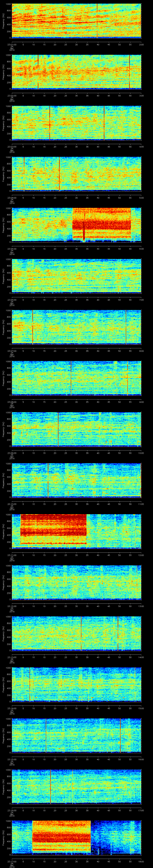The height and width of the screenshot is (868, 153).
Task: Click the '23:01:00' time label
Action: click(x=12, y=44)
